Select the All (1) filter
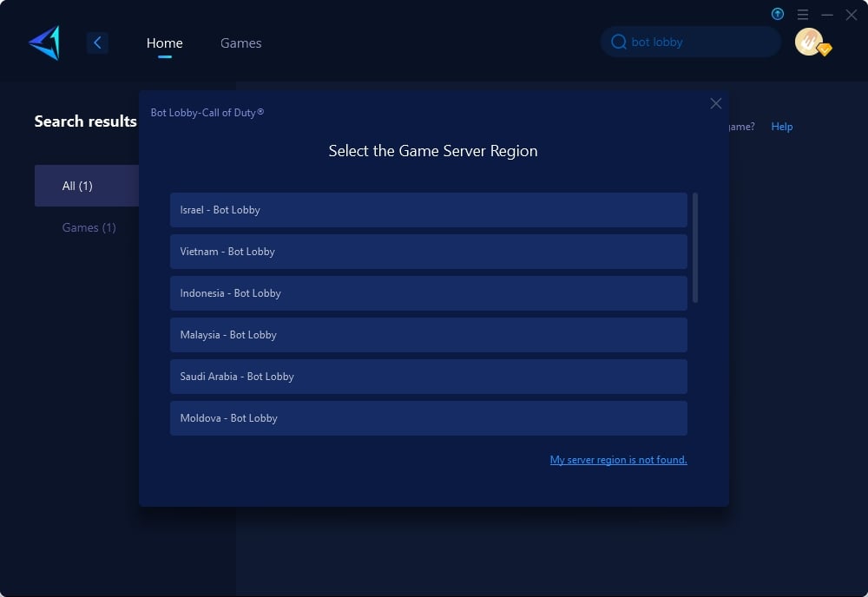This screenshot has width=868, height=597. coord(87,186)
